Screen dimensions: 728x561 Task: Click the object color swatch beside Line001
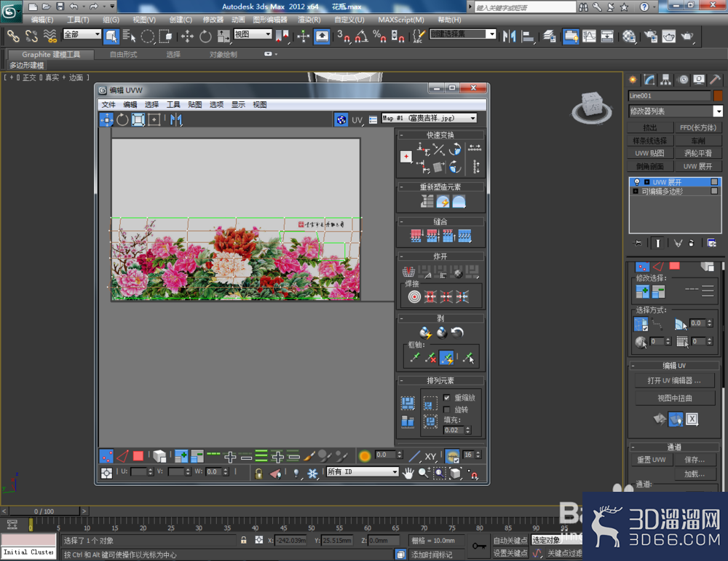[x=718, y=95]
